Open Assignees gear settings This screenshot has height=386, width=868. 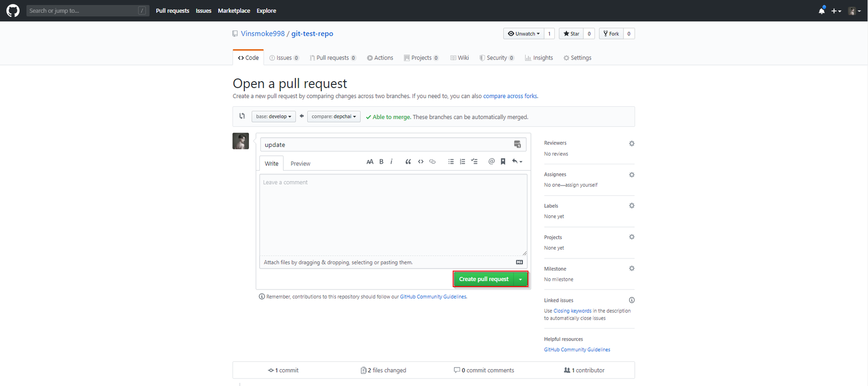click(x=632, y=174)
